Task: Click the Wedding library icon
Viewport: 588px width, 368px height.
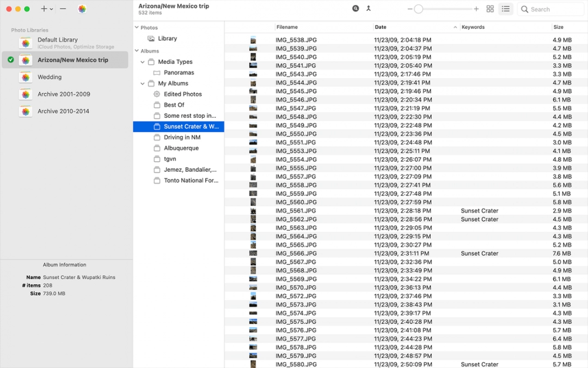Action: tap(26, 77)
